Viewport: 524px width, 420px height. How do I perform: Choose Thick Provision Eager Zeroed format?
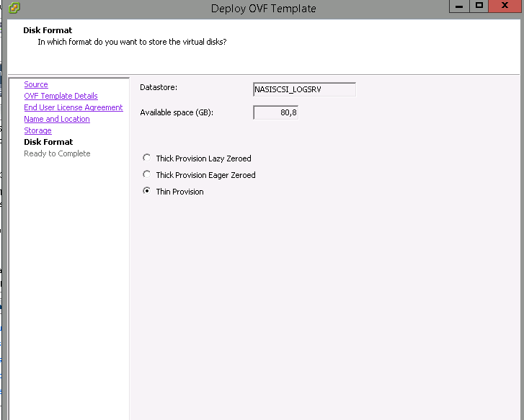(148, 175)
